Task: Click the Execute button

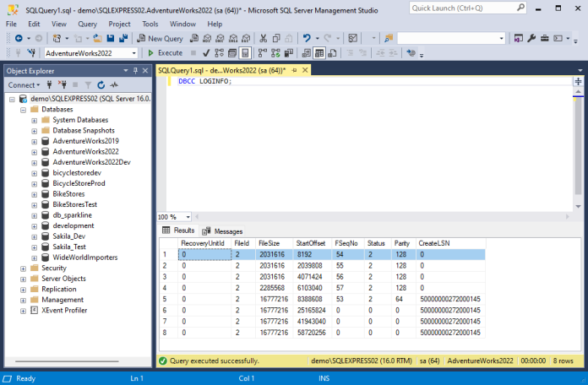Action: point(166,53)
